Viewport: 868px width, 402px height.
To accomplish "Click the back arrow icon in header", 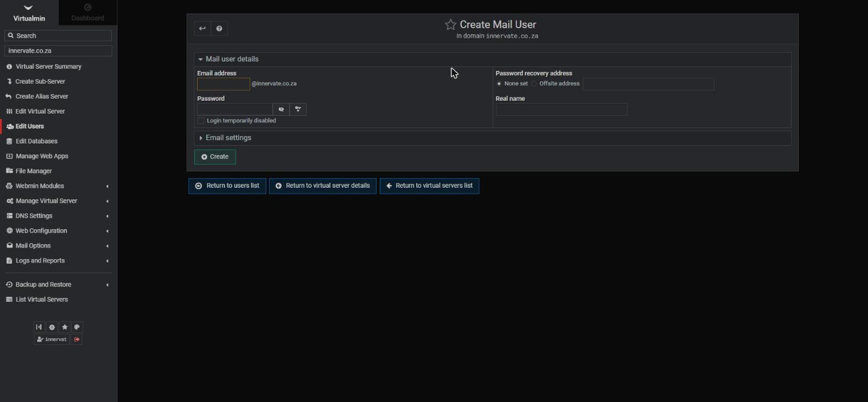I will coord(202,29).
